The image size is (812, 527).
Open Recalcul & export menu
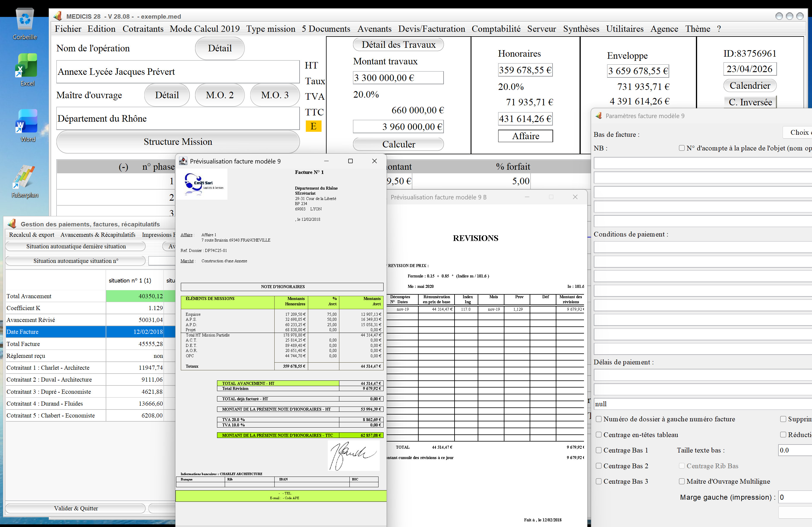[31, 235]
